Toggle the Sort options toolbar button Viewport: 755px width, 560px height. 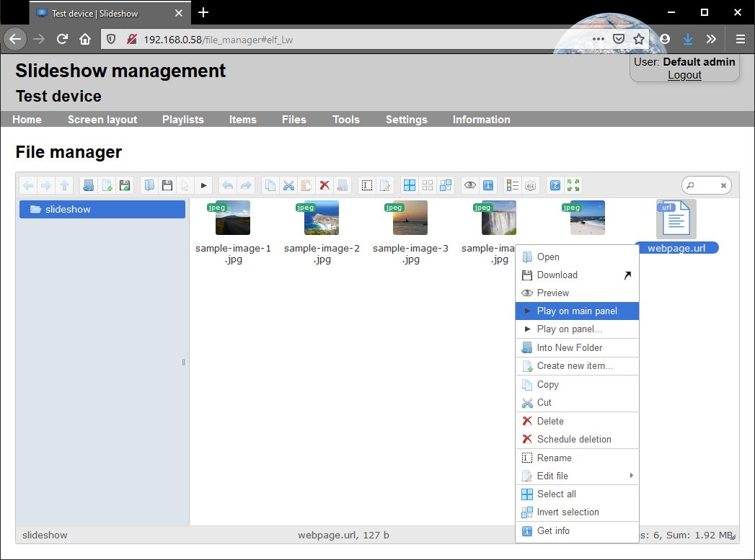(530, 186)
